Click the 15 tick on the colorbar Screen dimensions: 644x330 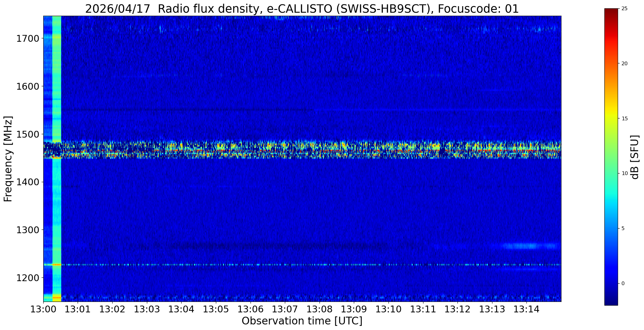click(x=624, y=118)
